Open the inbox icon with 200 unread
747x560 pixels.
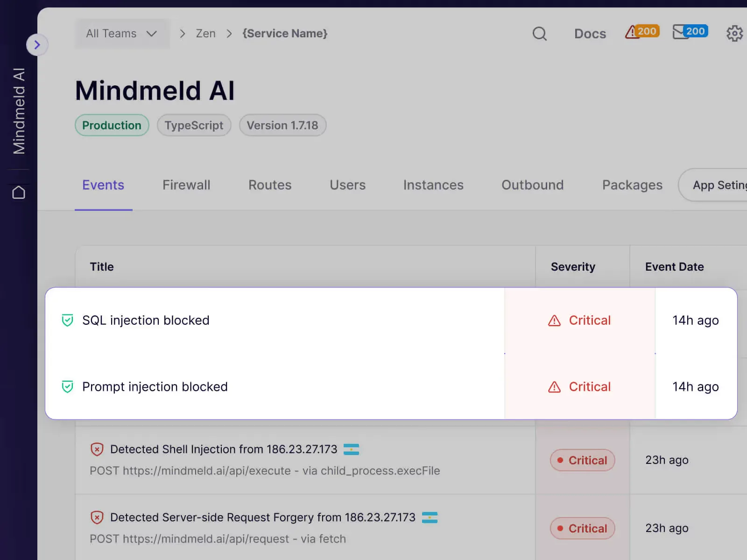click(690, 32)
